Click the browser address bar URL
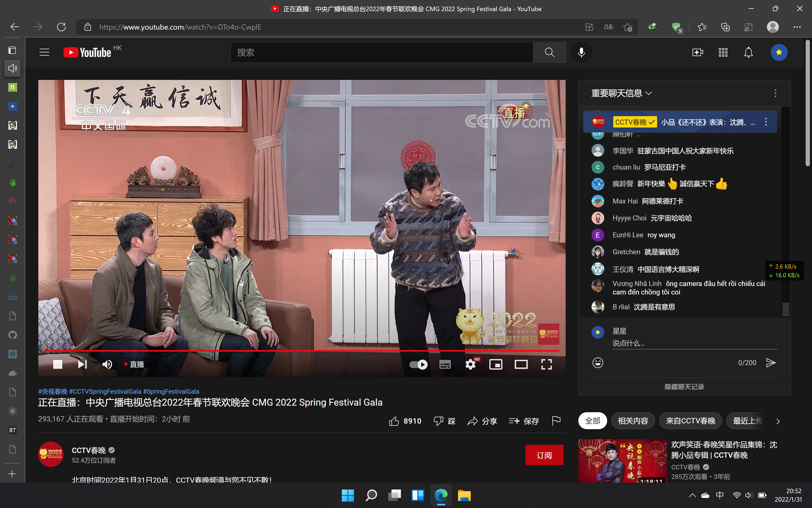Screen dimensions: 812x508 (x=180, y=27)
